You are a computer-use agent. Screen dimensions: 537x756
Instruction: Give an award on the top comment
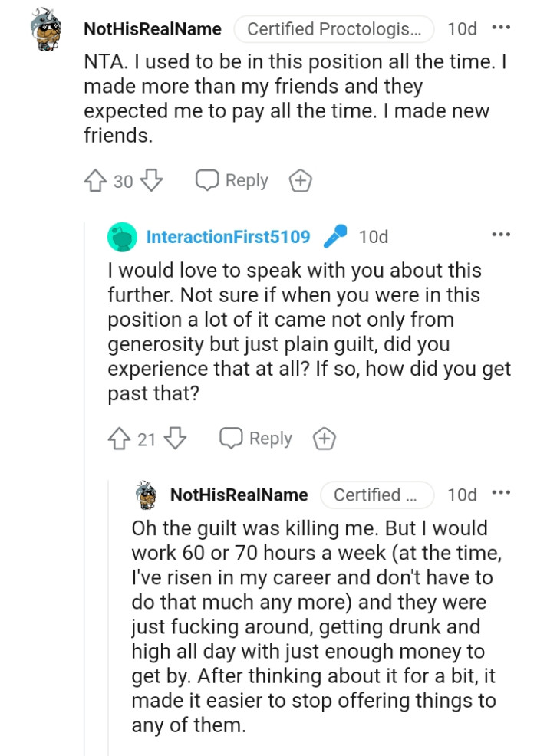300,180
